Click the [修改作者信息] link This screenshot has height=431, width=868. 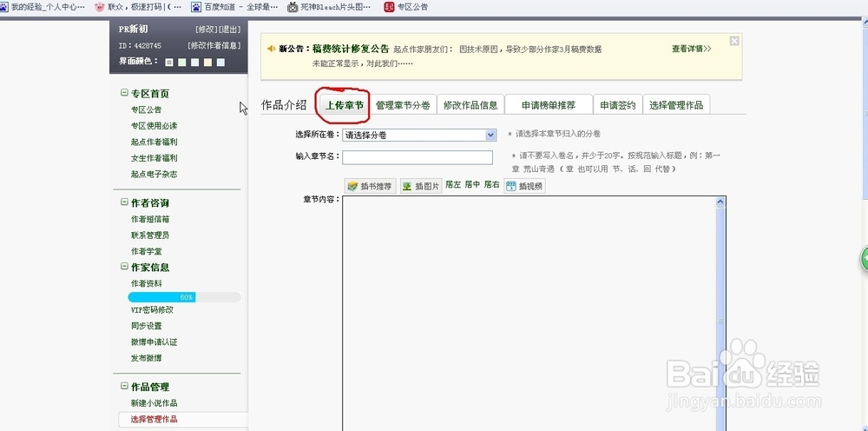point(214,45)
